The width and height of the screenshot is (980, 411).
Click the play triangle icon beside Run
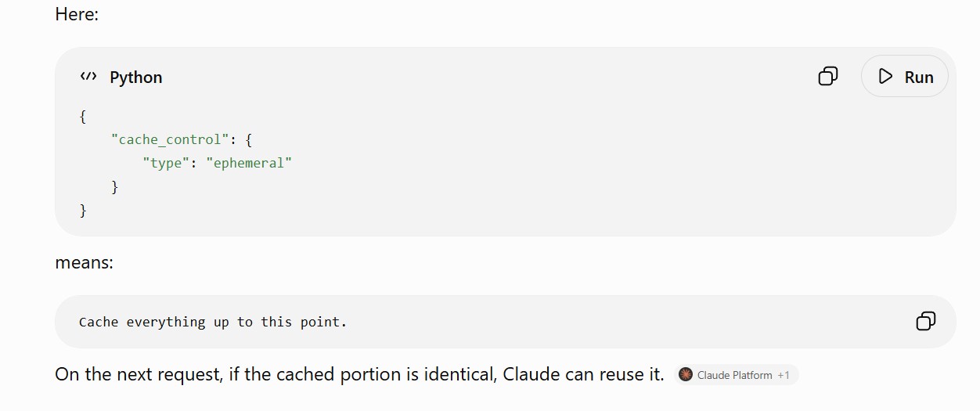click(x=885, y=77)
